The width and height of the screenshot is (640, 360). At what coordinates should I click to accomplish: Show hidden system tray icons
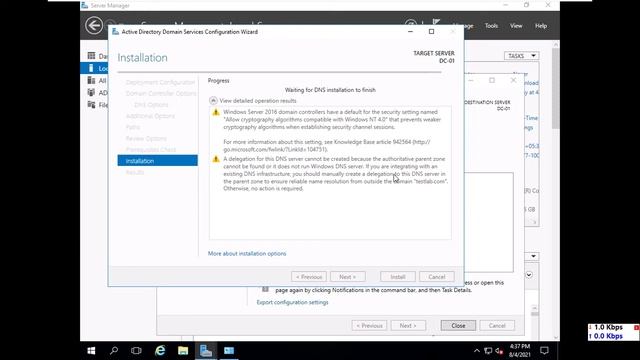(x=477, y=351)
